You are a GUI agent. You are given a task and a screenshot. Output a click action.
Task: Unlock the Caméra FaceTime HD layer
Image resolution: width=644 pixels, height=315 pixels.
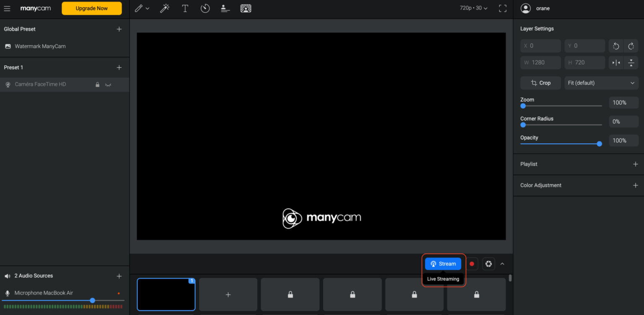tap(97, 84)
